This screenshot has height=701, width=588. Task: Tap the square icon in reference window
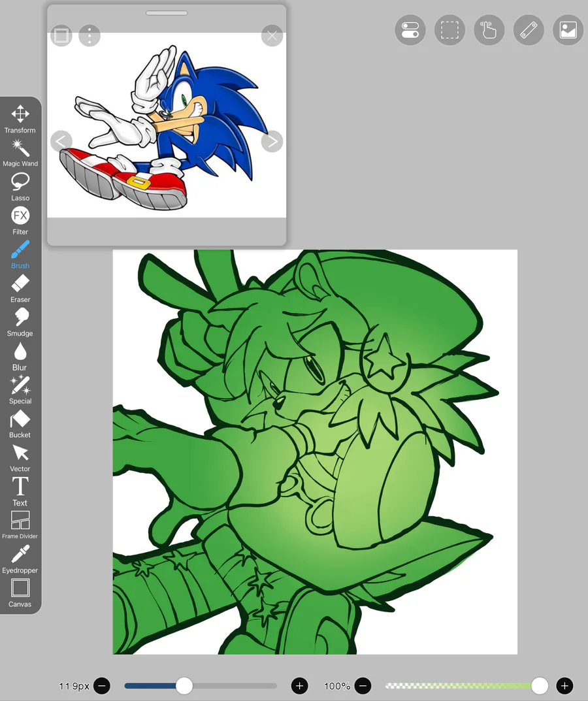click(x=61, y=35)
